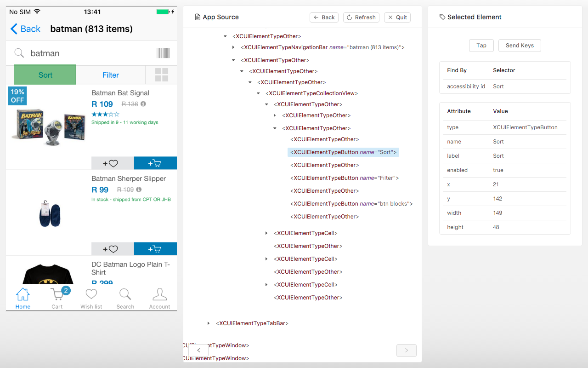Click the R 99 price text
Screen dimensions: 588x368
[100, 190]
